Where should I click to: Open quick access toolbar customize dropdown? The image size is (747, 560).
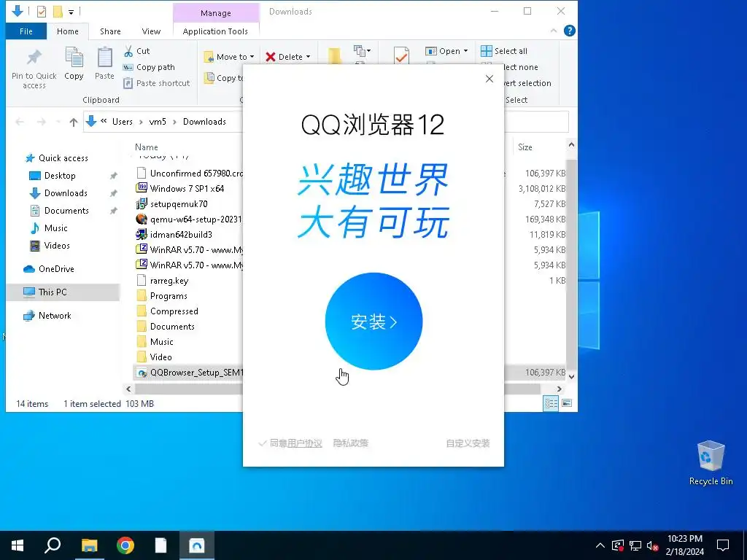[71, 12]
